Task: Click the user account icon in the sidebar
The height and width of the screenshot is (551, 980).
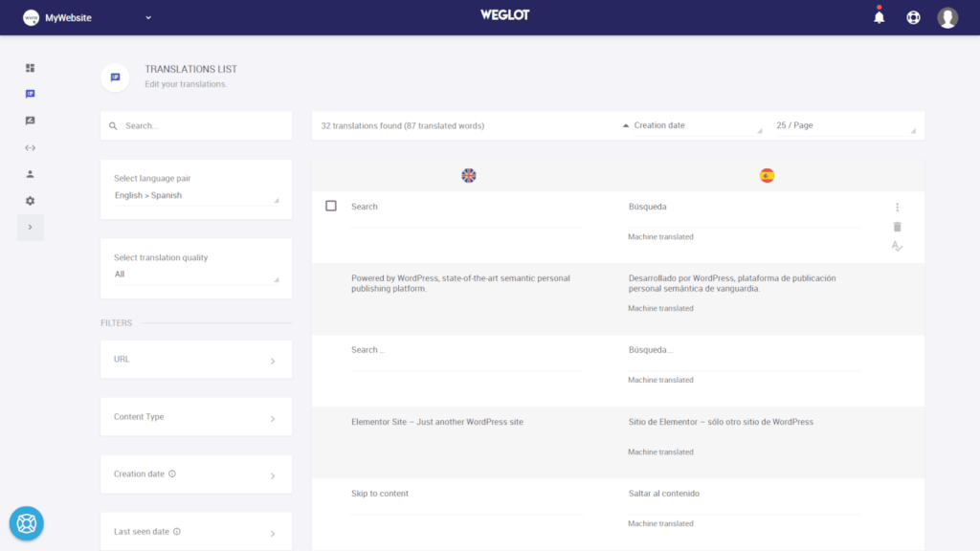Action: [x=30, y=174]
